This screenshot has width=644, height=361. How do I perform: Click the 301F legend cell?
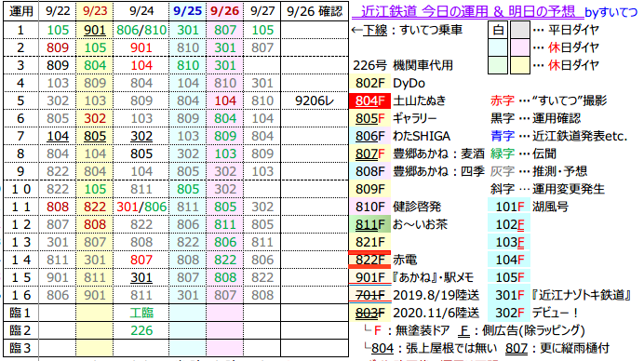509,295
